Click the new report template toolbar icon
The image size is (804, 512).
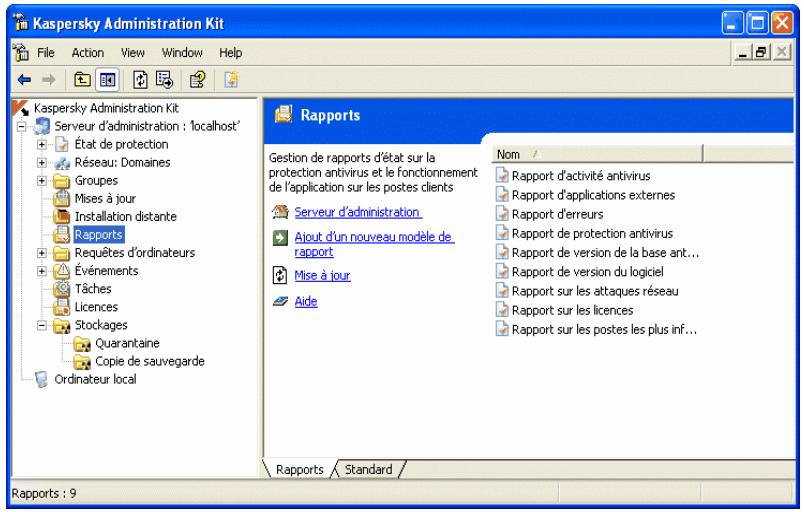231,80
